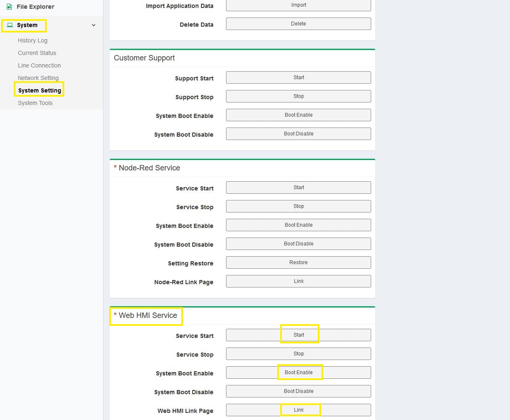The width and height of the screenshot is (510, 420).
Task: Start Customer Support session
Action: 298,77
